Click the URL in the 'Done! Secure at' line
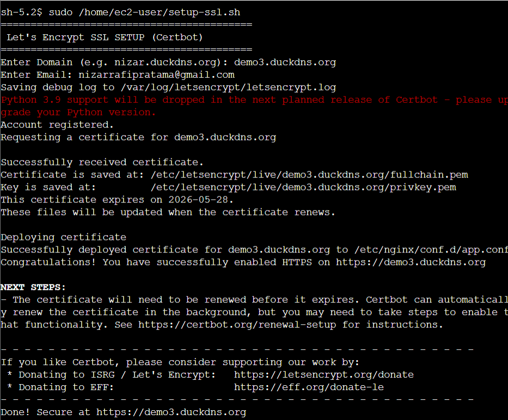The width and height of the screenshot is (508, 420). click(x=171, y=412)
